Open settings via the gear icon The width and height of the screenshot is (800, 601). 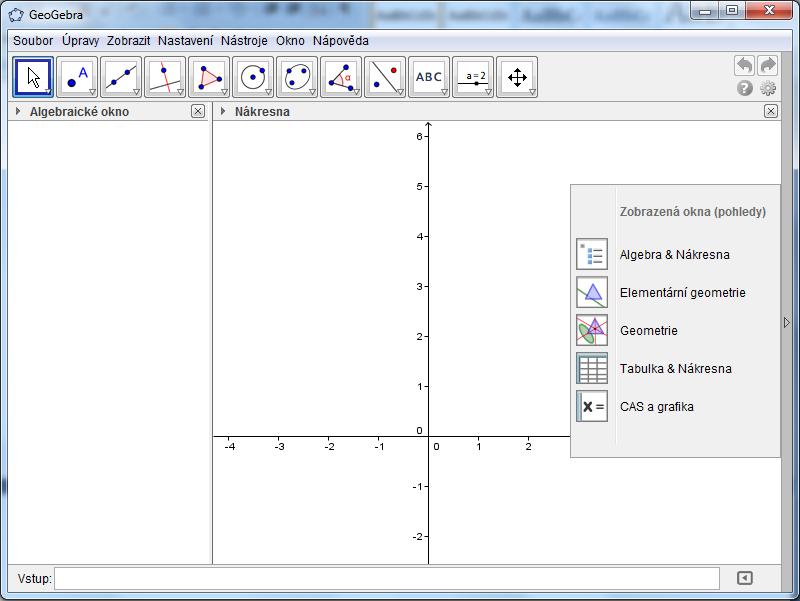click(x=768, y=88)
